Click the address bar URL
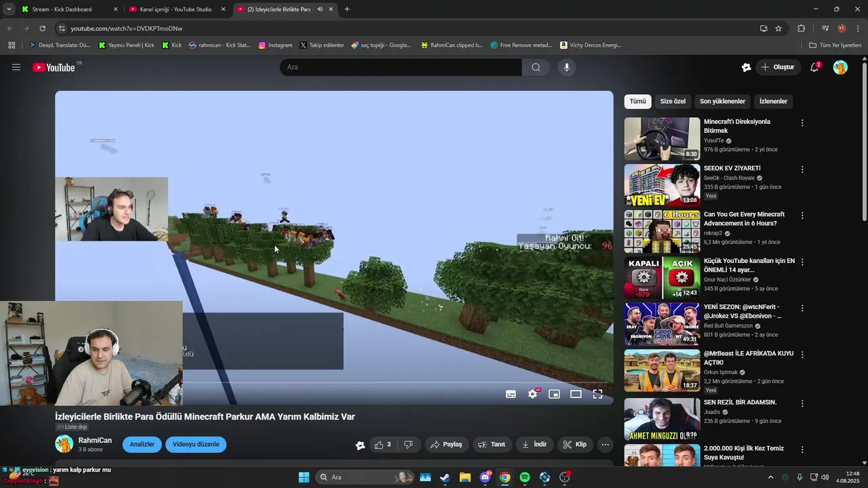 click(x=127, y=28)
